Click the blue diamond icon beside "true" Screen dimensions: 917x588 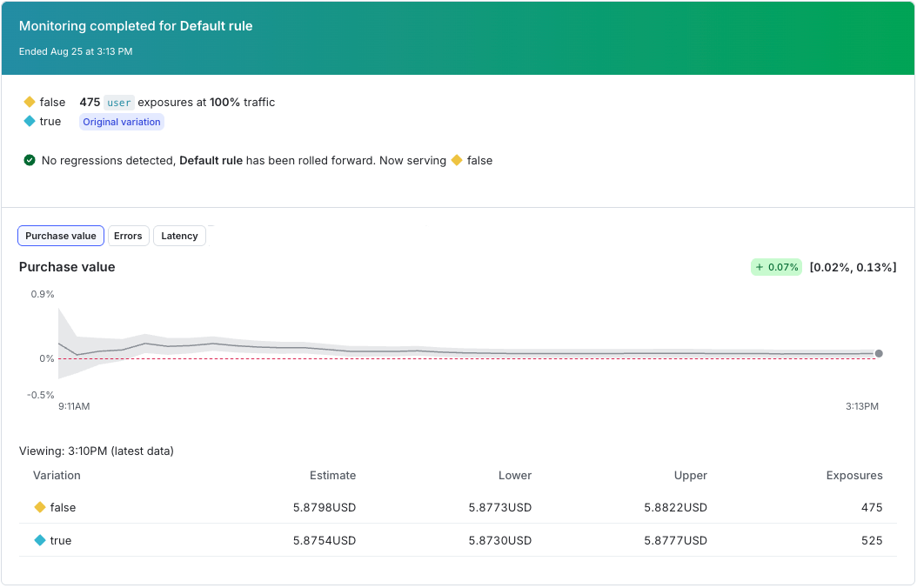pyautogui.click(x=29, y=121)
